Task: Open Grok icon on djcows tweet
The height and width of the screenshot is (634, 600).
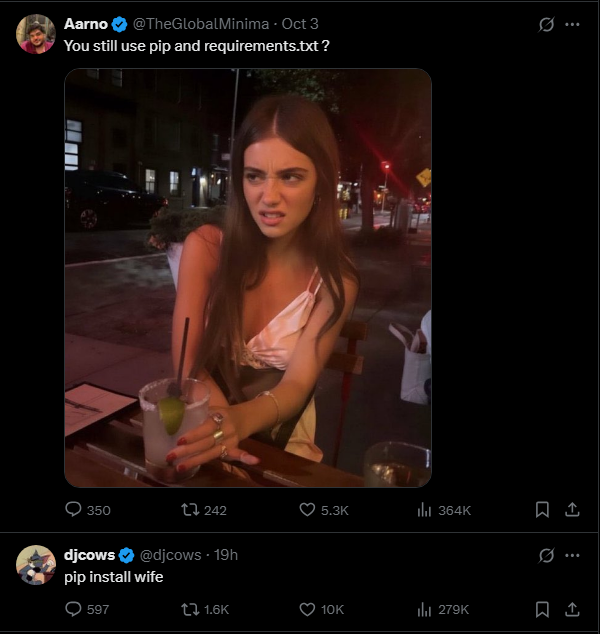Action: (x=546, y=555)
